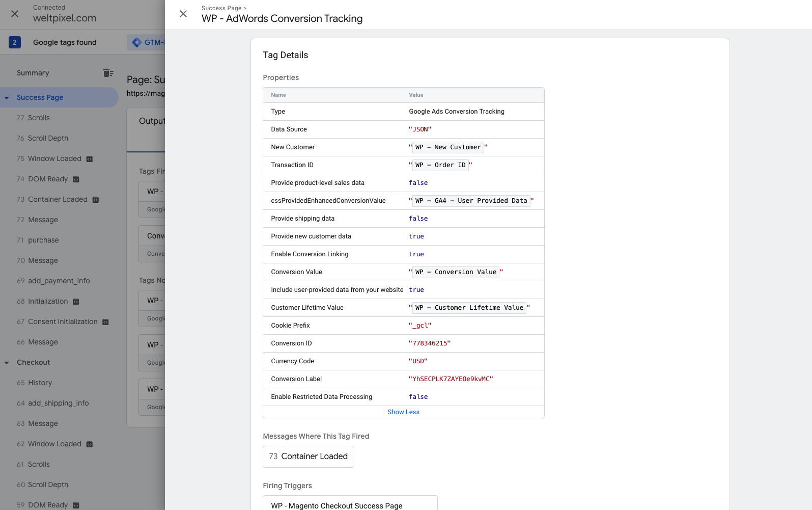The image size is (812, 510).
Task: Click the Conversion ID value 778346215
Action: click(x=430, y=343)
